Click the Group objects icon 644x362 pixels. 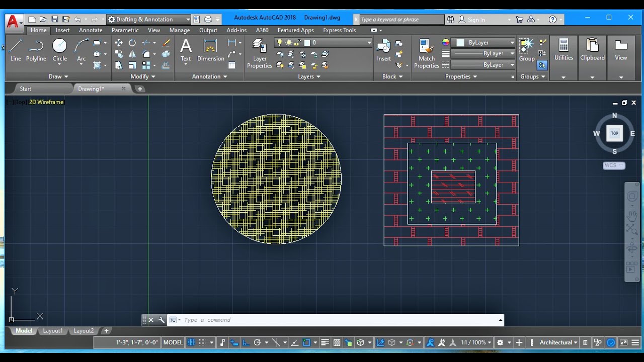tap(527, 50)
